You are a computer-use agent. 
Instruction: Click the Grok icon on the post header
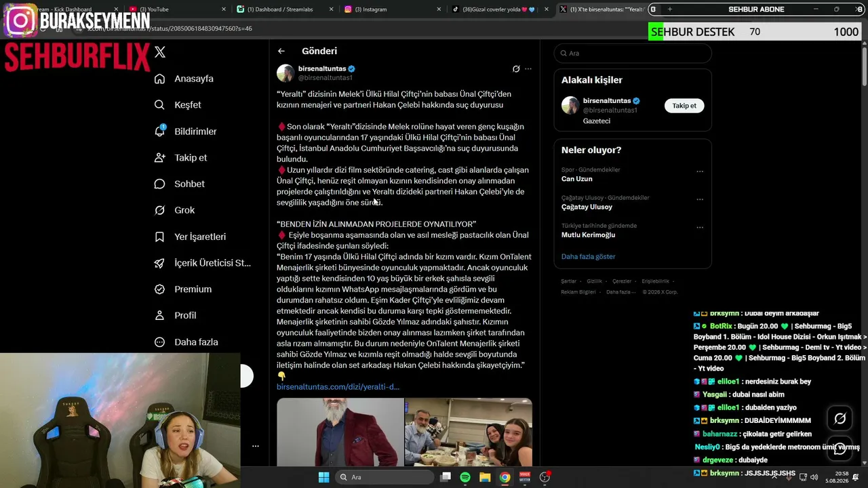point(516,68)
